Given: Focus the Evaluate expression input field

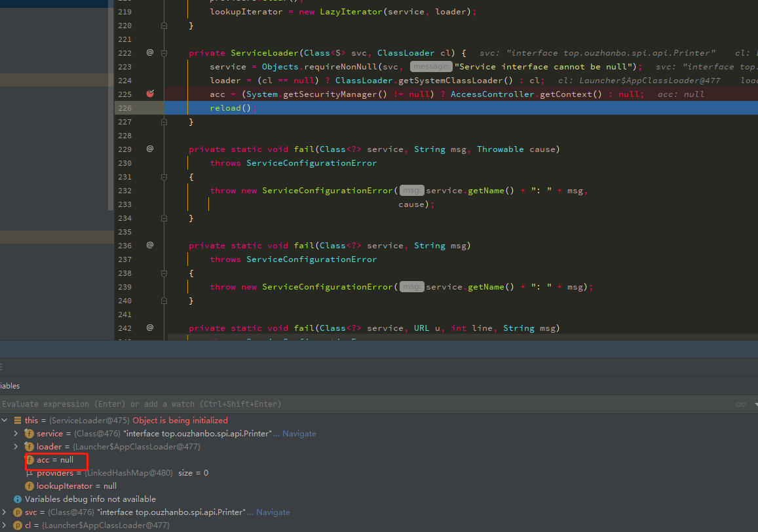Looking at the screenshot, I should click(x=368, y=404).
